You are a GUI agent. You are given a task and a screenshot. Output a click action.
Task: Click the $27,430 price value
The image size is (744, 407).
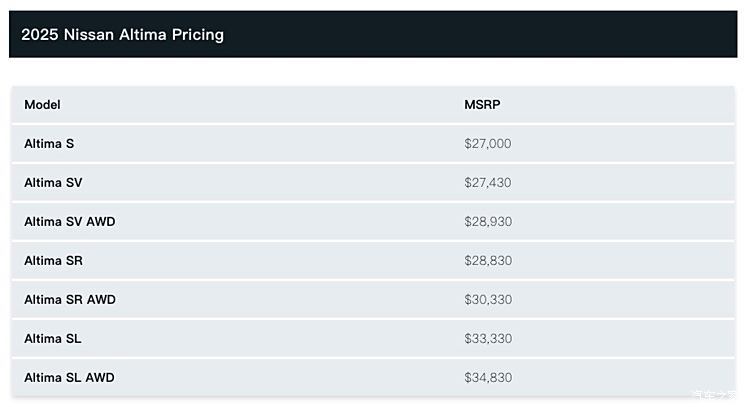click(488, 183)
